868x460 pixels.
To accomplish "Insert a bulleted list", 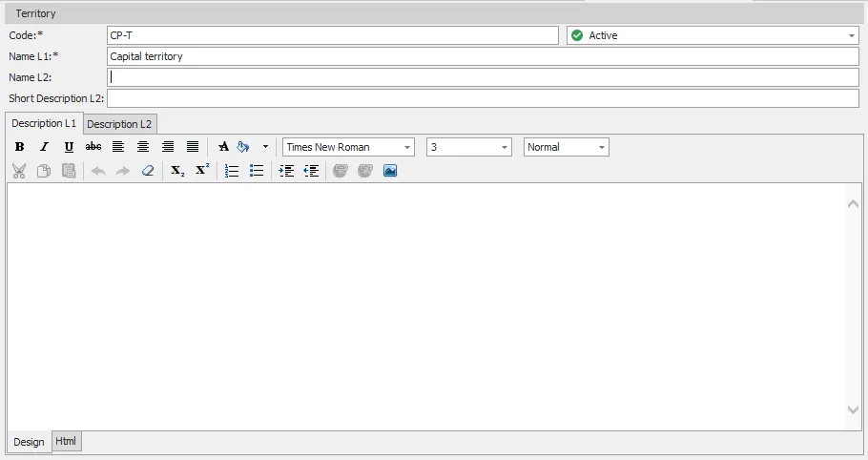I will [x=257, y=171].
